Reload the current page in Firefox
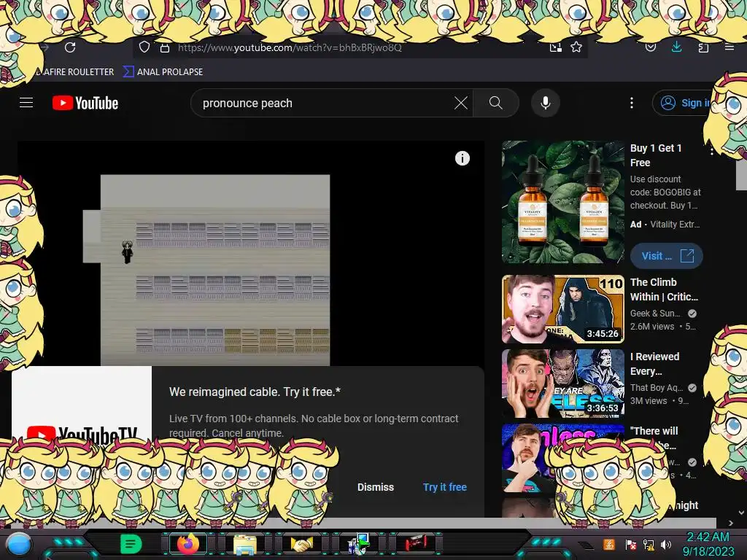The width and height of the screenshot is (747, 560). pos(70,47)
